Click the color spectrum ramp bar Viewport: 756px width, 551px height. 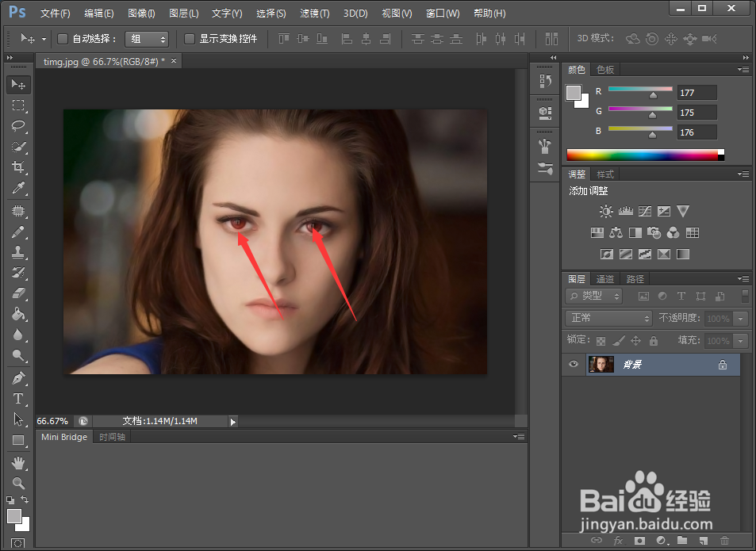pos(644,155)
